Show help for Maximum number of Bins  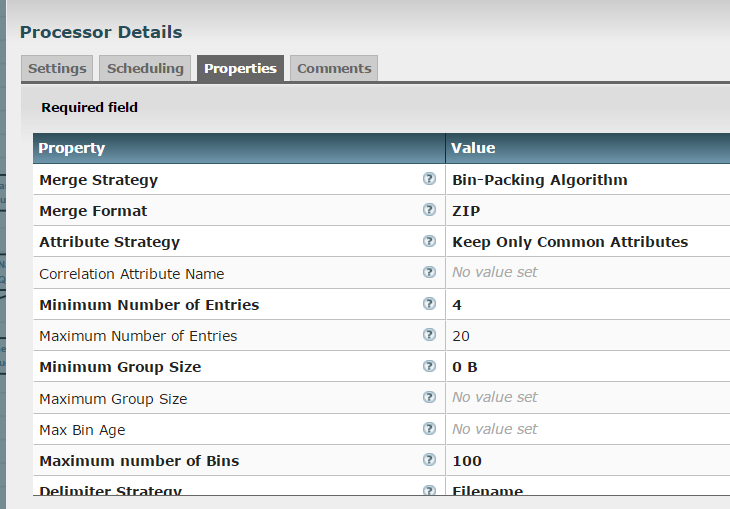coord(429,460)
